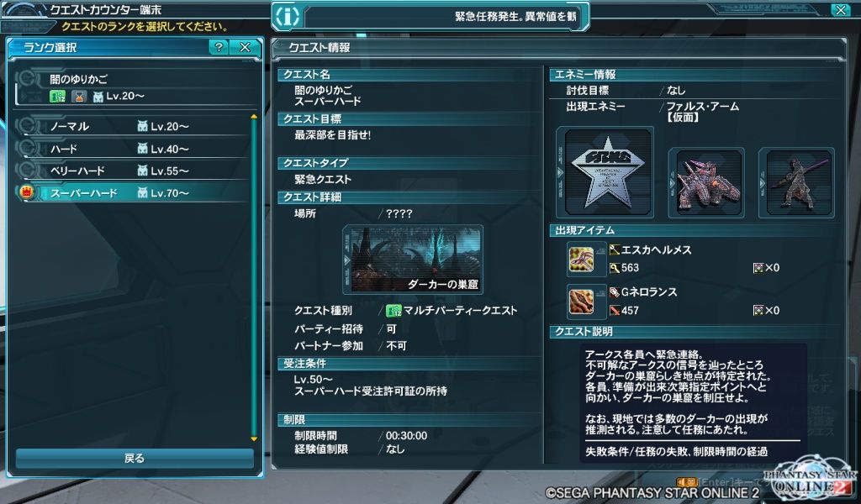The image size is (861, 504).
Task: Select the ベリーハード difficulty rank
Action: click(132, 171)
